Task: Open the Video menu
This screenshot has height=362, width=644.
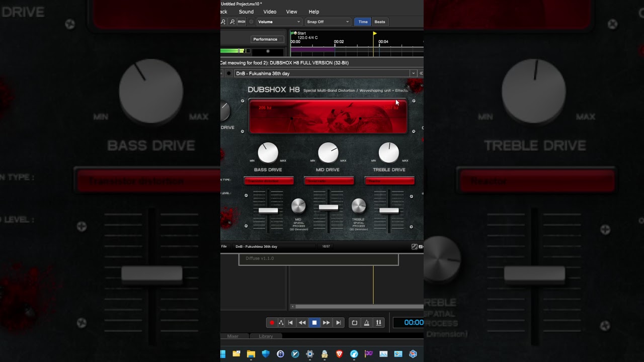Action: (270, 12)
